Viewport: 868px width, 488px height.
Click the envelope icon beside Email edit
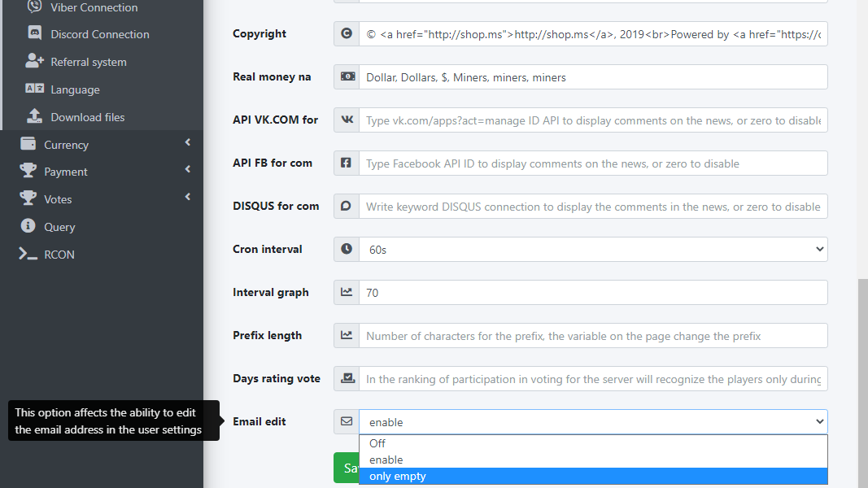pyautogui.click(x=347, y=421)
